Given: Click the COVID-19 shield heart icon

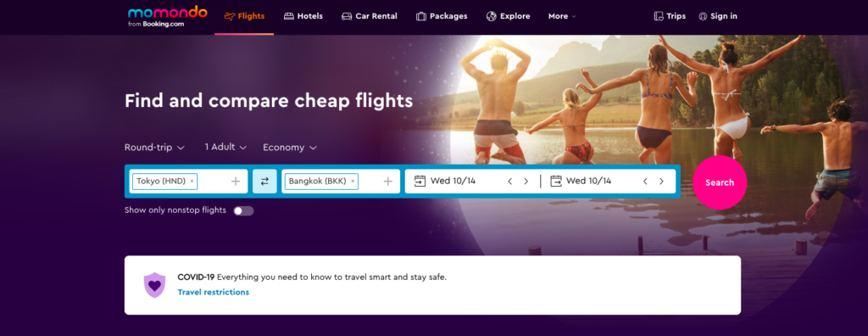Looking at the screenshot, I should (154, 285).
